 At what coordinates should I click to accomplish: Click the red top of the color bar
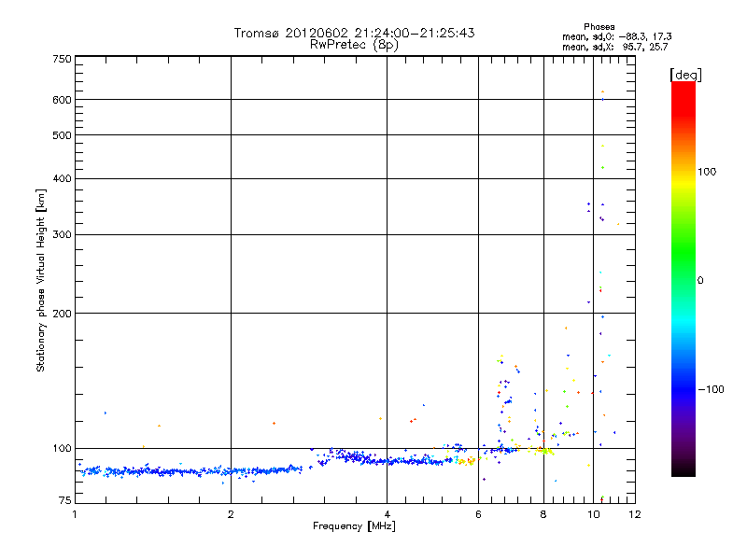[684, 91]
